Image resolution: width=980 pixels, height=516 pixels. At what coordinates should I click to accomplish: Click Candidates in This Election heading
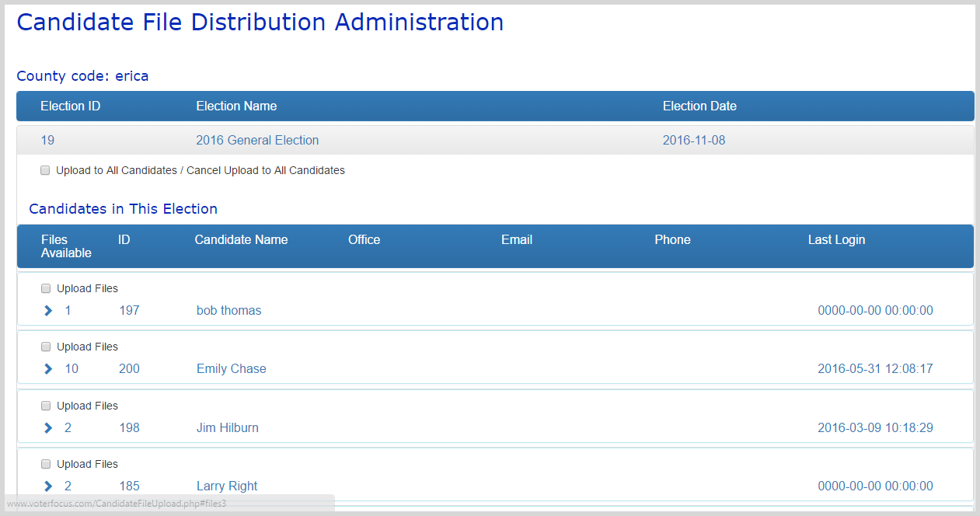(x=124, y=209)
